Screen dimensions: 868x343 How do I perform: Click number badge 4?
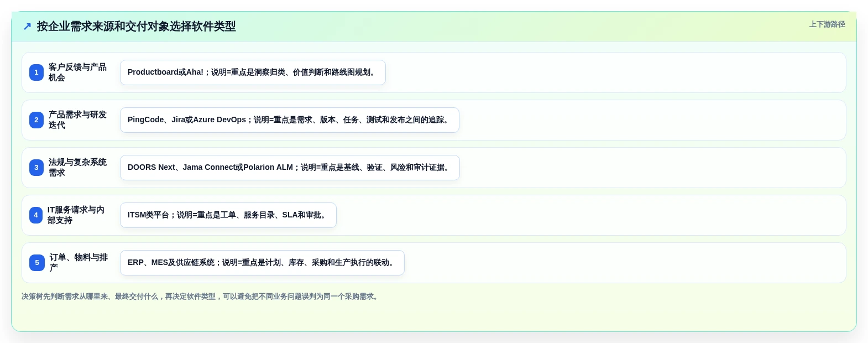(36, 215)
